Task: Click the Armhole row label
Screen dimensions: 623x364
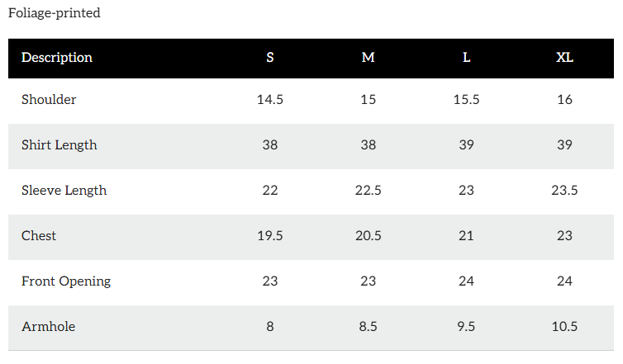Action: [48, 327]
